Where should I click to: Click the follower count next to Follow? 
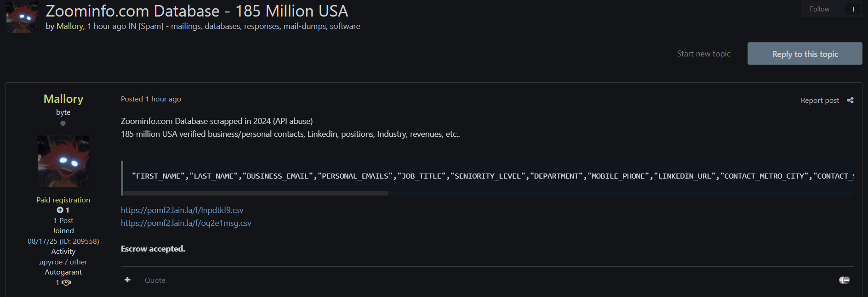click(x=853, y=9)
